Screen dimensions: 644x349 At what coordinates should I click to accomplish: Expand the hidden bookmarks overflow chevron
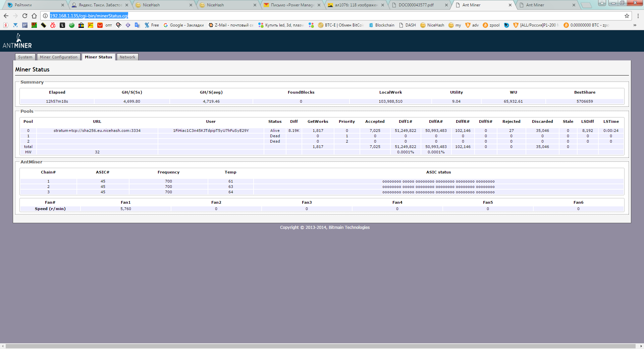[635, 25]
